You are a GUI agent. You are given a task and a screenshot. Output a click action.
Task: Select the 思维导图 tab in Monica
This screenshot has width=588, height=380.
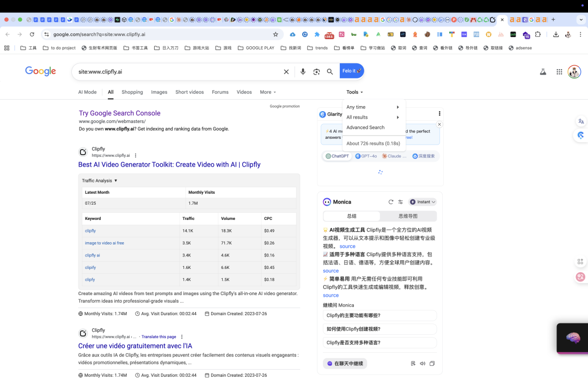tap(408, 216)
